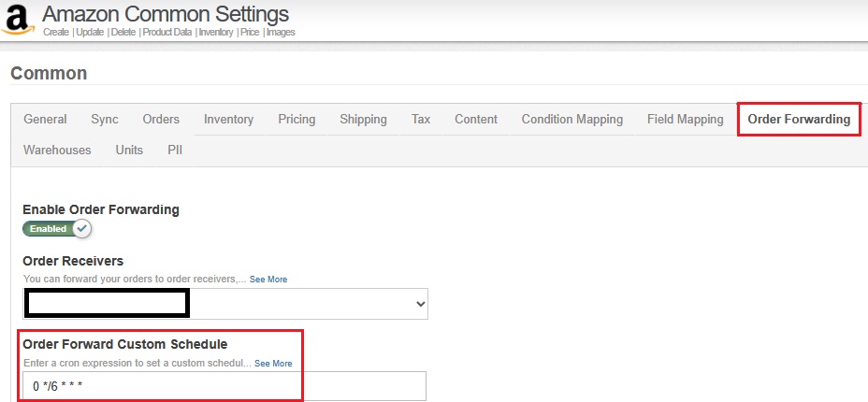
Task: Select the Condition Mapping tab
Action: pos(571,120)
